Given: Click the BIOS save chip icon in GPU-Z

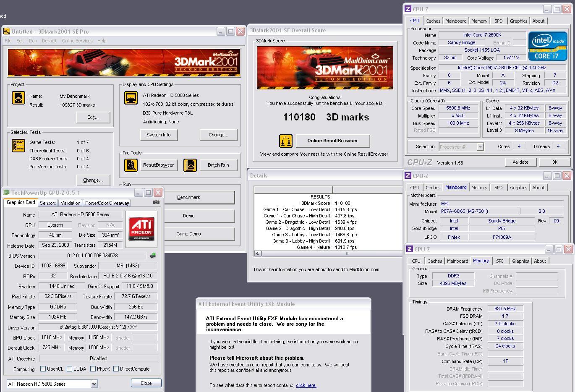Looking at the screenshot, I should coord(153,255).
